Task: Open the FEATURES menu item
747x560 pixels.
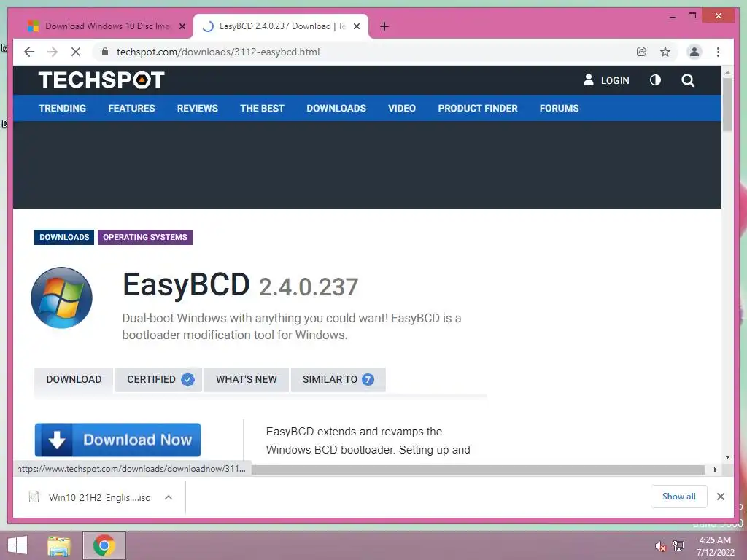Action: tap(131, 108)
